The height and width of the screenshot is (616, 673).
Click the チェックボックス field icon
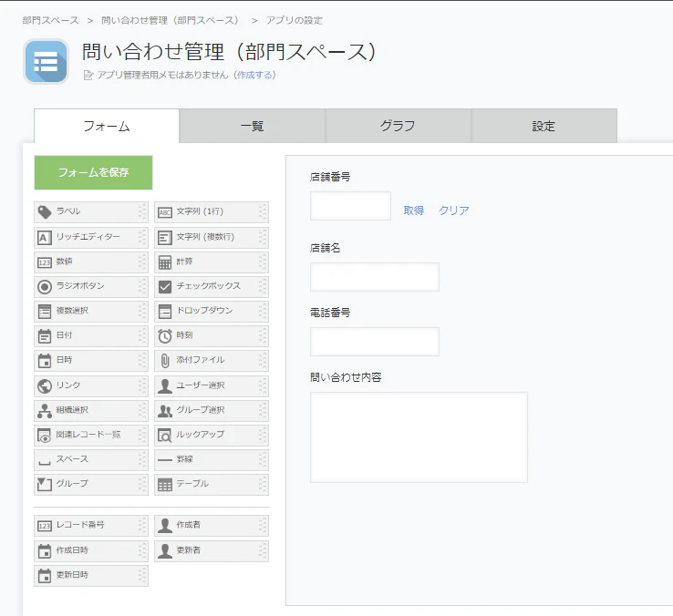point(165,286)
